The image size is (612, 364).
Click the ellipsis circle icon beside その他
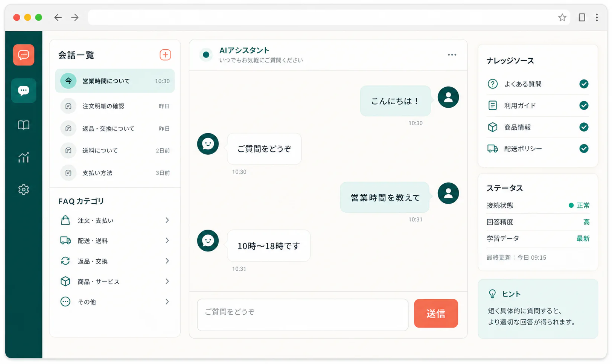[65, 302]
